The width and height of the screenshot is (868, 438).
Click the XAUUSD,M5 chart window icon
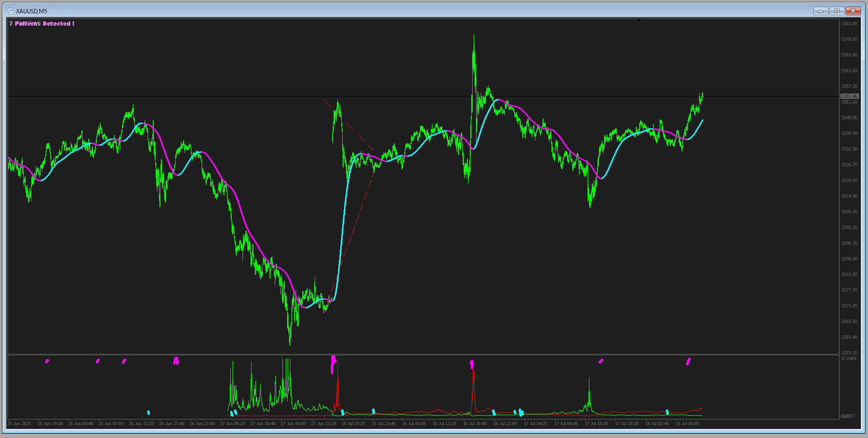coord(10,11)
